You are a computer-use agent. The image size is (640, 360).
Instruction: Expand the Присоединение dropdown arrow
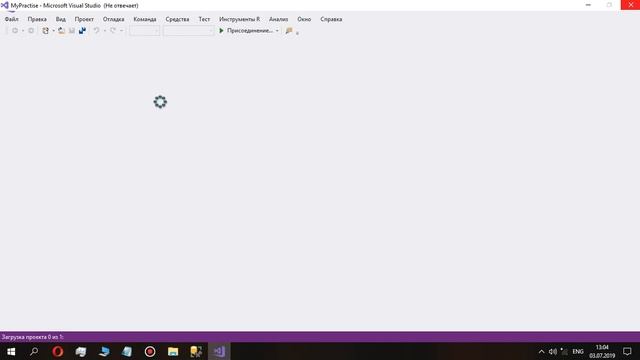click(277, 31)
